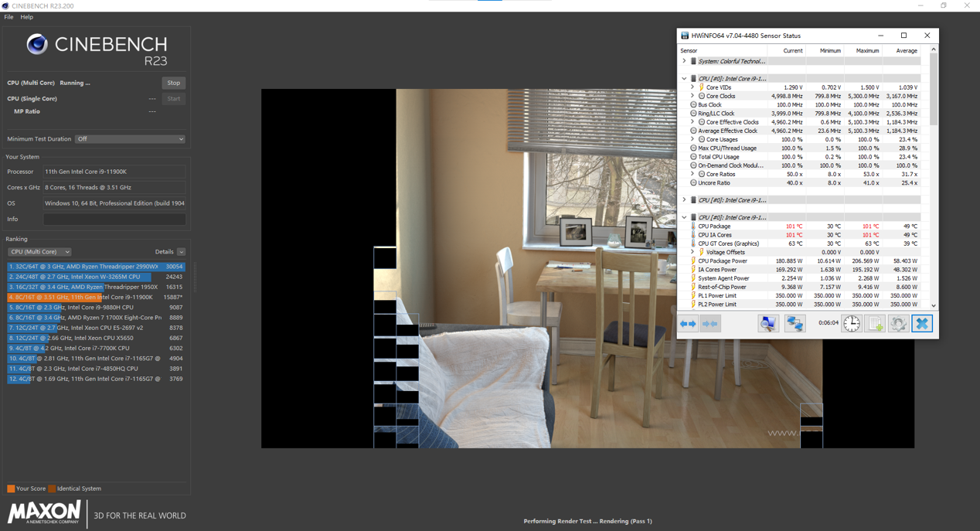Screen dimensions: 980x531
Task: Select ranking row Intel Xeon CPU X5650
Action: click(96, 338)
